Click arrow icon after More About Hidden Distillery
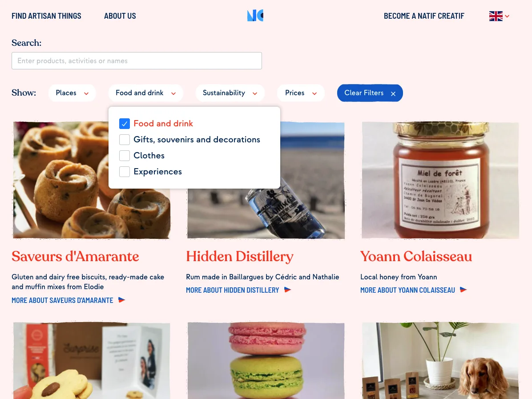The width and height of the screenshot is (532, 399). coord(287,290)
